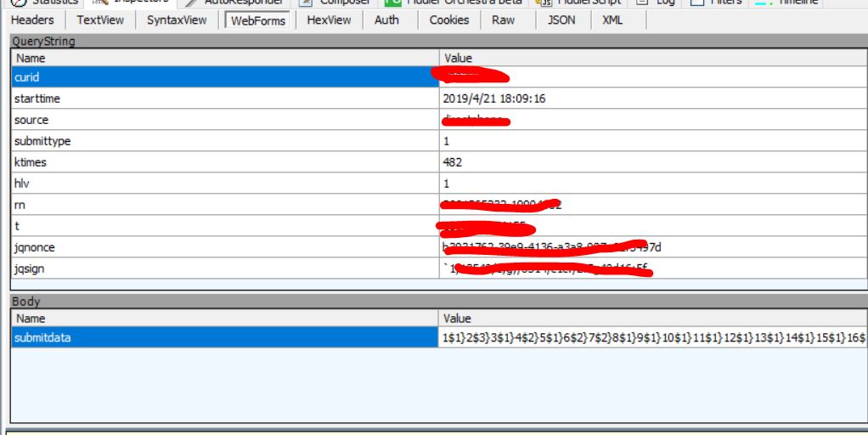Open the TextView inspector tab
The width and height of the screenshot is (868, 435).
click(100, 20)
